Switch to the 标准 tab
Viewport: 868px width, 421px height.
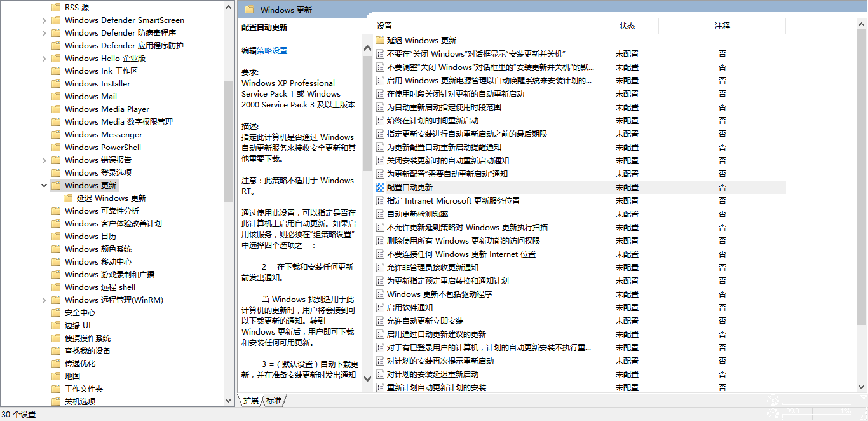pyautogui.click(x=274, y=401)
